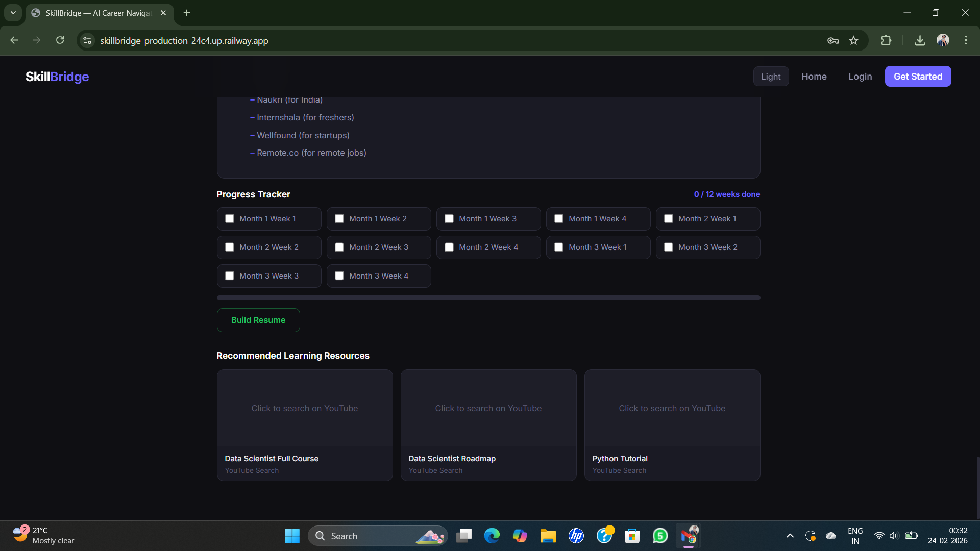
Task: Mark Month 3 Week 4 as done
Action: pos(339,275)
